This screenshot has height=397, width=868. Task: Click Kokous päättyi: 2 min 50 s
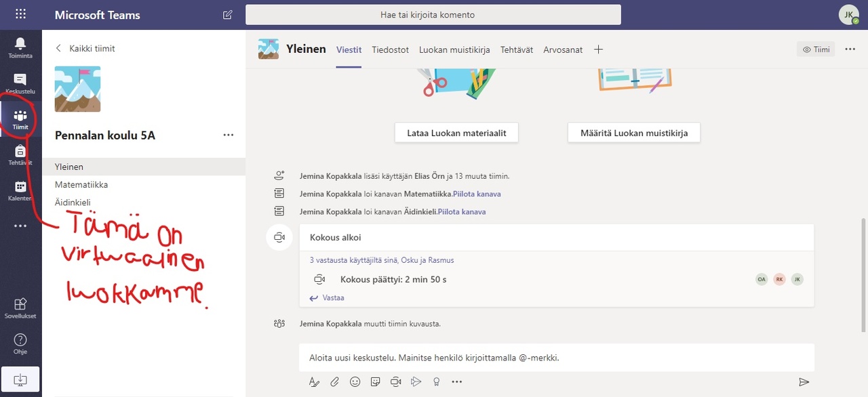pyautogui.click(x=393, y=279)
